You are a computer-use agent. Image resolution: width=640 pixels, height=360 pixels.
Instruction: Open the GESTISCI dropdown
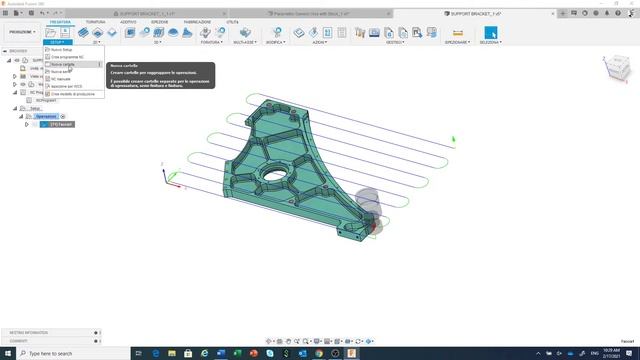pos(395,42)
